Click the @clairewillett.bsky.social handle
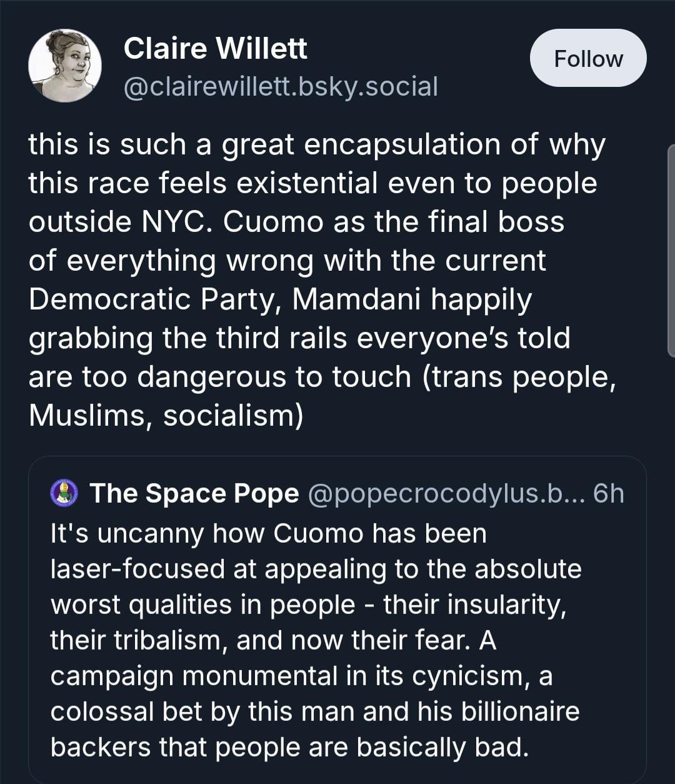Image resolution: width=675 pixels, height=784 pixels. (x=281, y=86)
